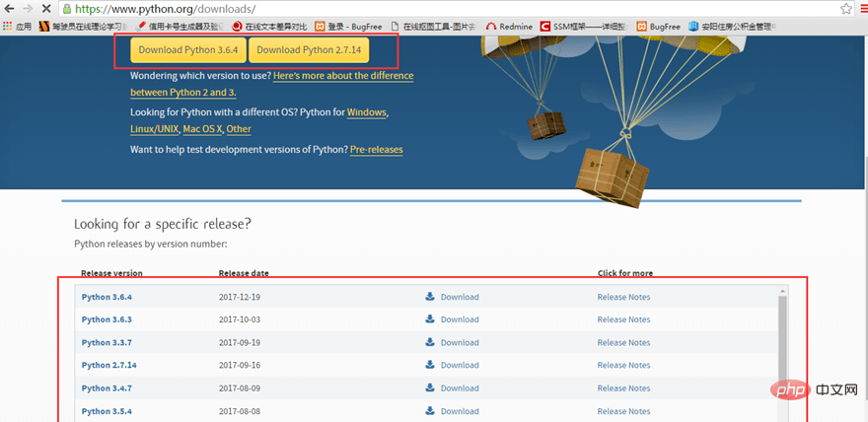Viewport: 868px width, 422px height.
Task: Click the Download text link for Python 3.6.3
Action: coord(460,319)
